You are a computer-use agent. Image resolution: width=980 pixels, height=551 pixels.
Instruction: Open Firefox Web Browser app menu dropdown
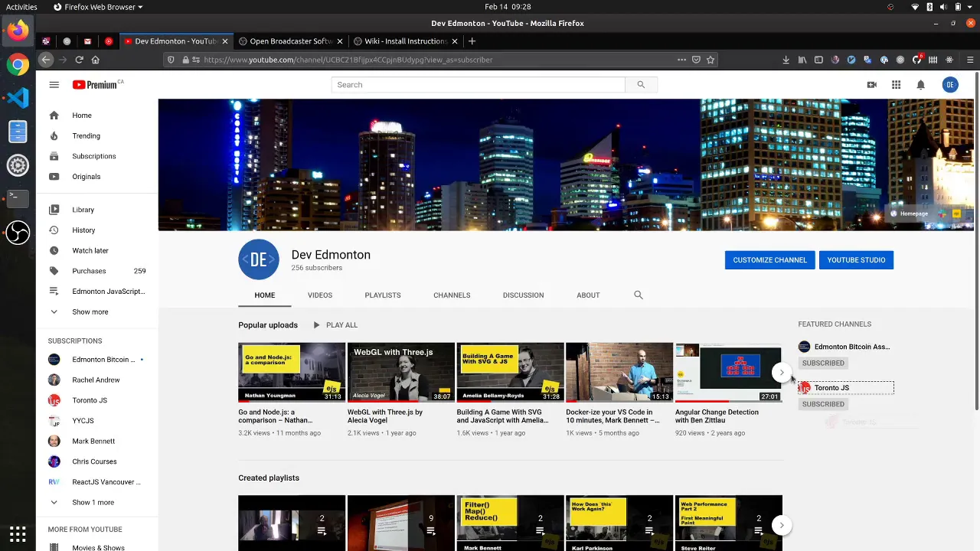[99, 7]
